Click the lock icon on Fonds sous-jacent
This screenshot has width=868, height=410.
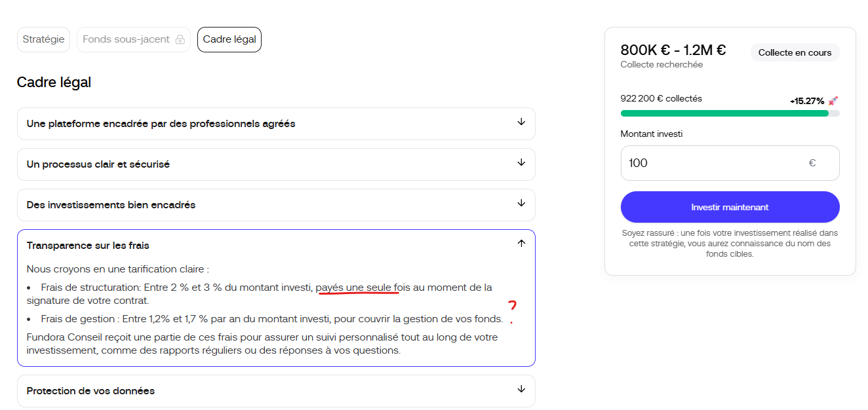point(180,40)
